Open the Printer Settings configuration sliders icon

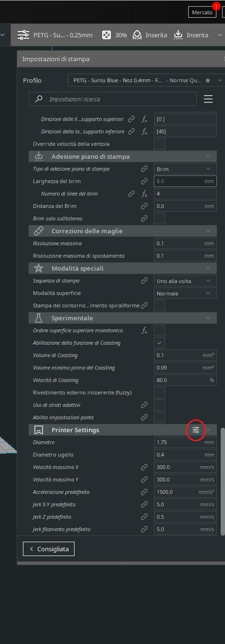(196, 430)
